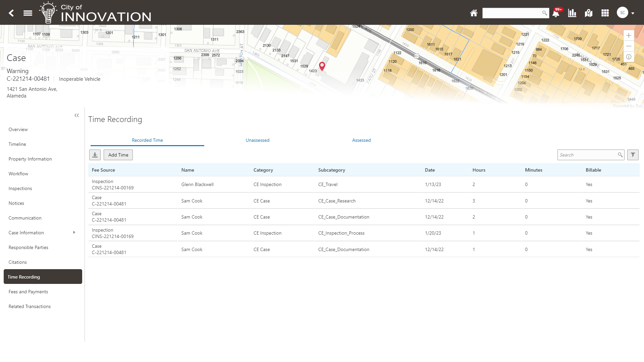Click the back arrow in header
Screen dimensions: 644x362
[x=11, y=13]
